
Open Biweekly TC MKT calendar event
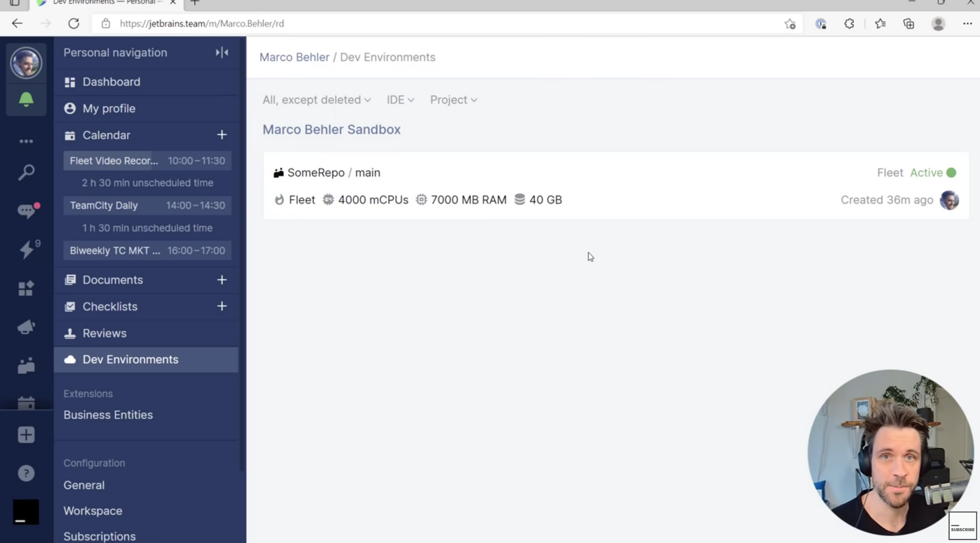[147, 251]
